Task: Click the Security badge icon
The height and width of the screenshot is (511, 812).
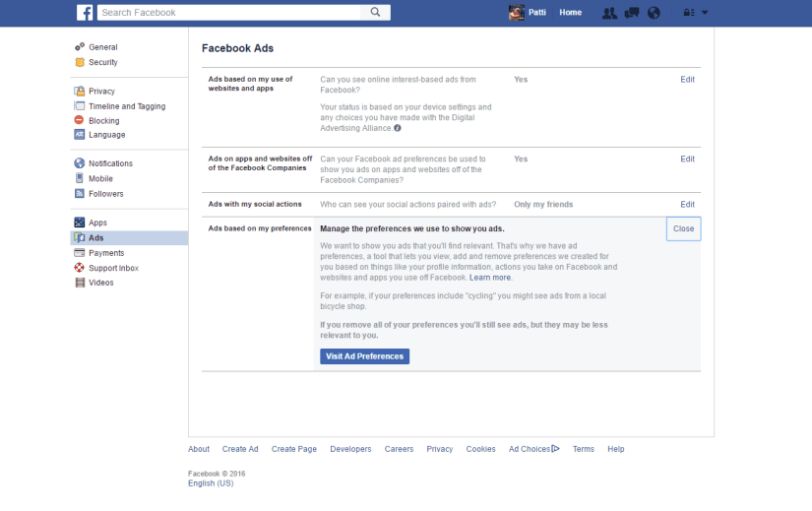Action: pos(80,62)
